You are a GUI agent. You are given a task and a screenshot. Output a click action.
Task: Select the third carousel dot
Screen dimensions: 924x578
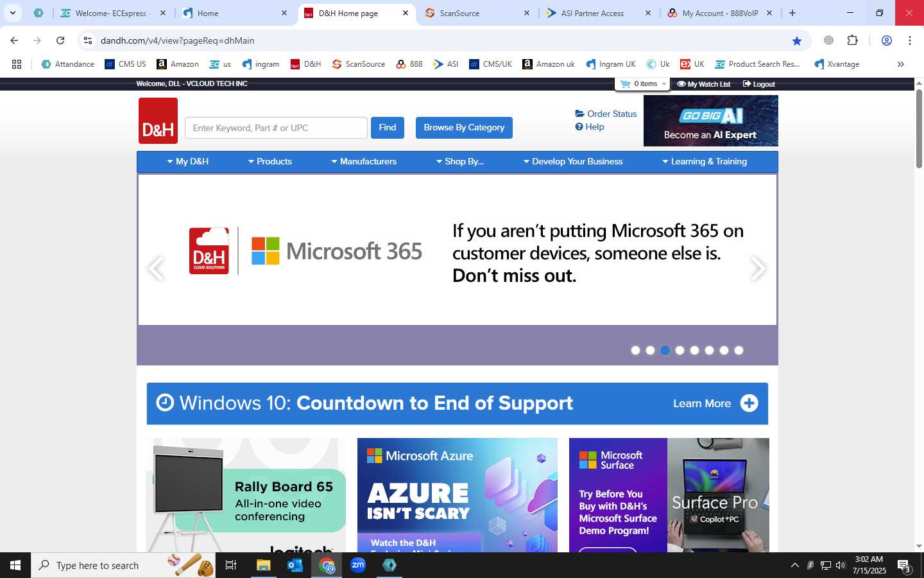pos(665,350)
